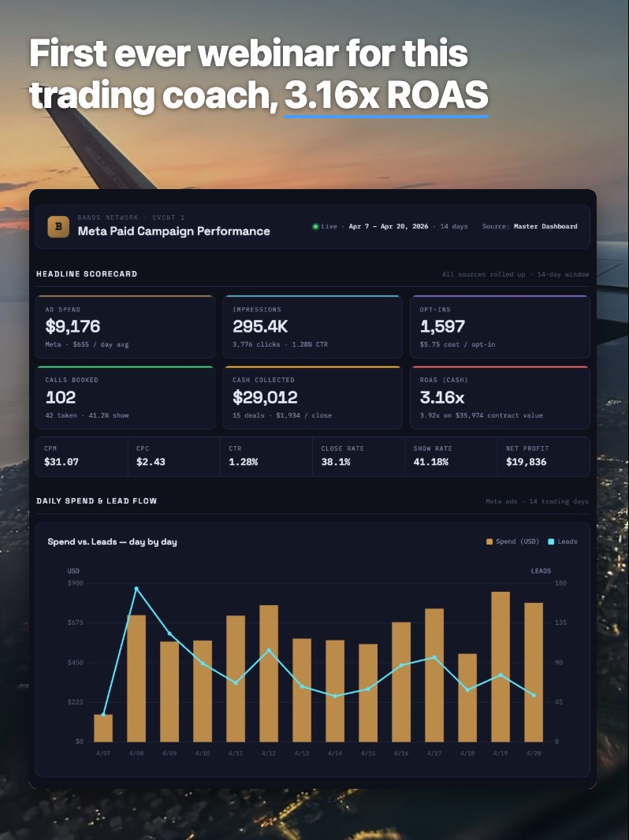Click the Cash Collected $29,012 value

click(x=265, y=397)
